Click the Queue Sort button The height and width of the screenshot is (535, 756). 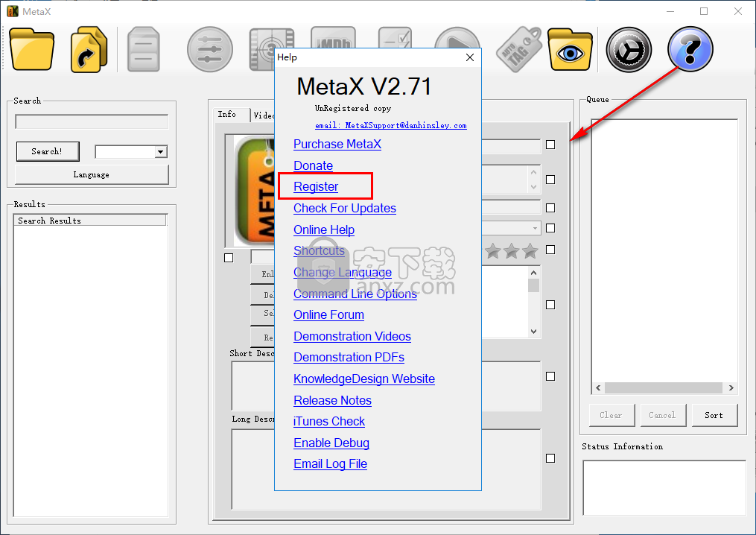pyautogui.click(x=714, y=415)
